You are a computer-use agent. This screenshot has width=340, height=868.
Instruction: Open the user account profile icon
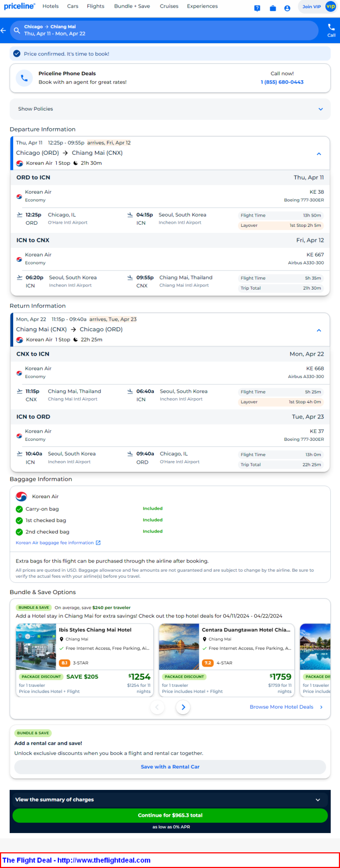pyautogui.click(x=287, y=8)
